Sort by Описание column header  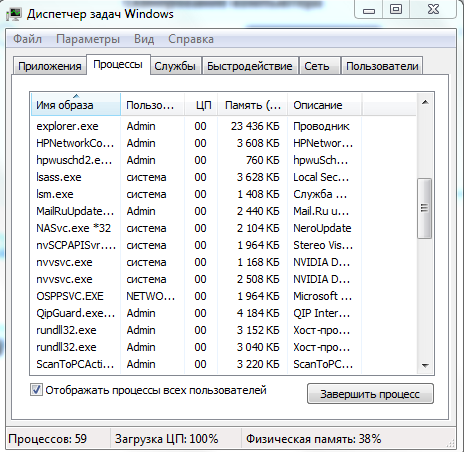[x=324, y=105]
